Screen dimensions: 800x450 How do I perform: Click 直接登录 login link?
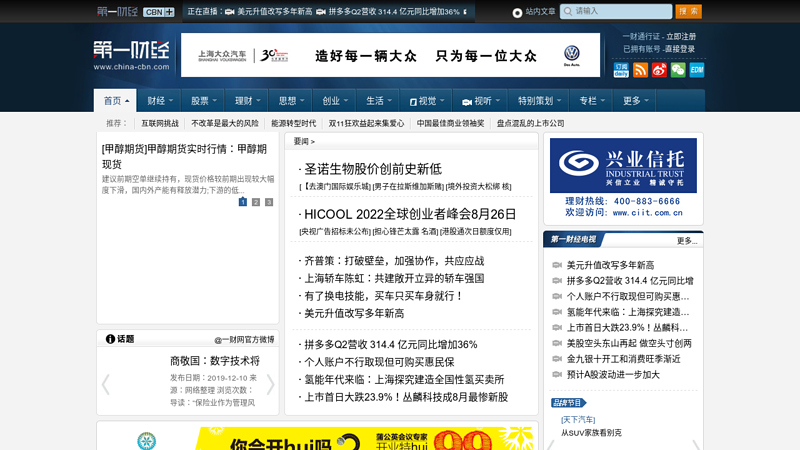(x=680, y=49)
